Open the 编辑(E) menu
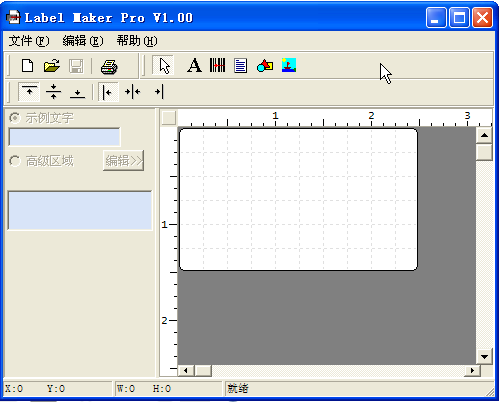 83,41
